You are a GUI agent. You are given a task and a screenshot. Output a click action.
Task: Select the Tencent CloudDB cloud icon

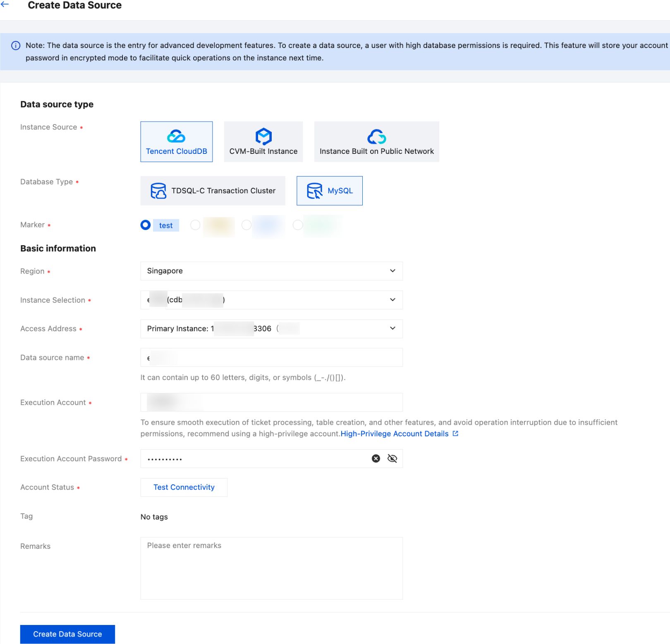[x=176, y=136]
